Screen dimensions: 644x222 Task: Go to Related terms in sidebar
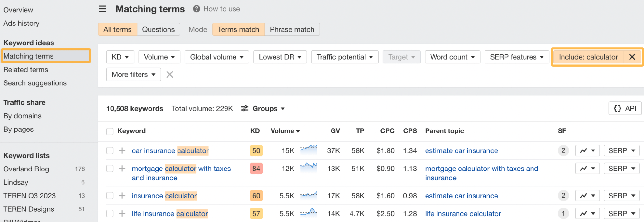[x=26, y=70]
